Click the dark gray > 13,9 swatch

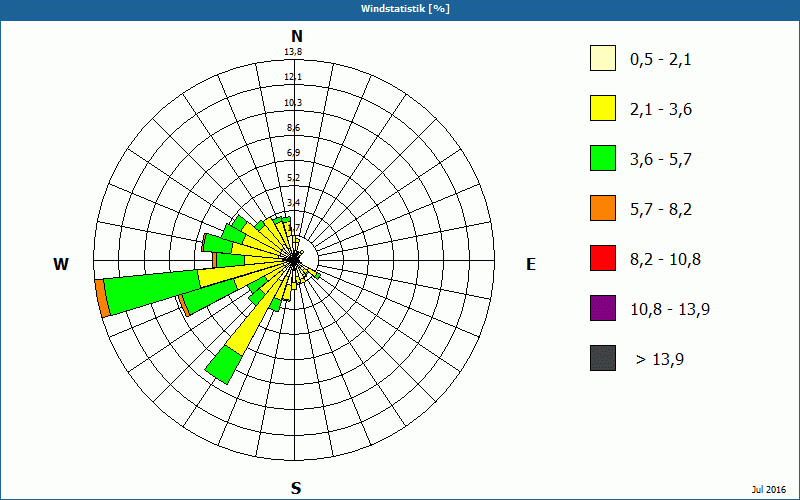[x=603, y=358]
